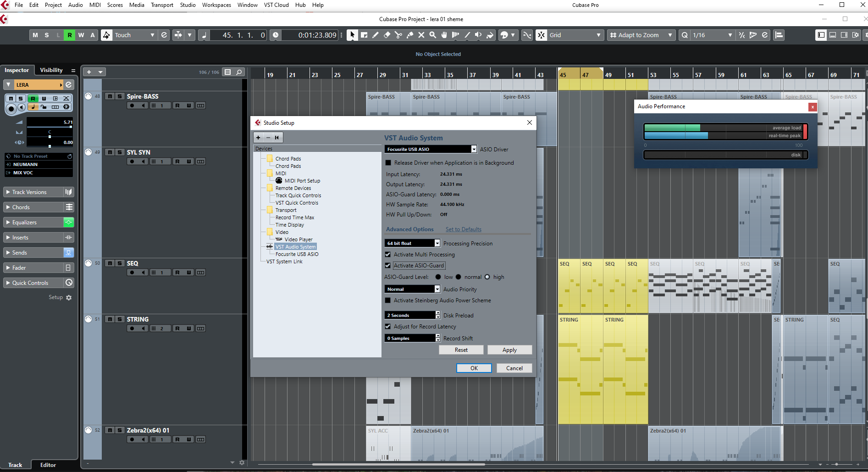Click the Reset button
This screenshot has width=868, height=472.
[461, 350]
